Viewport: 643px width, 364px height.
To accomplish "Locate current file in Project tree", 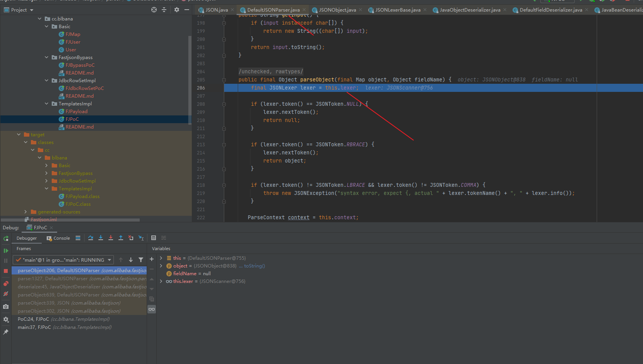I will (154, 10).
